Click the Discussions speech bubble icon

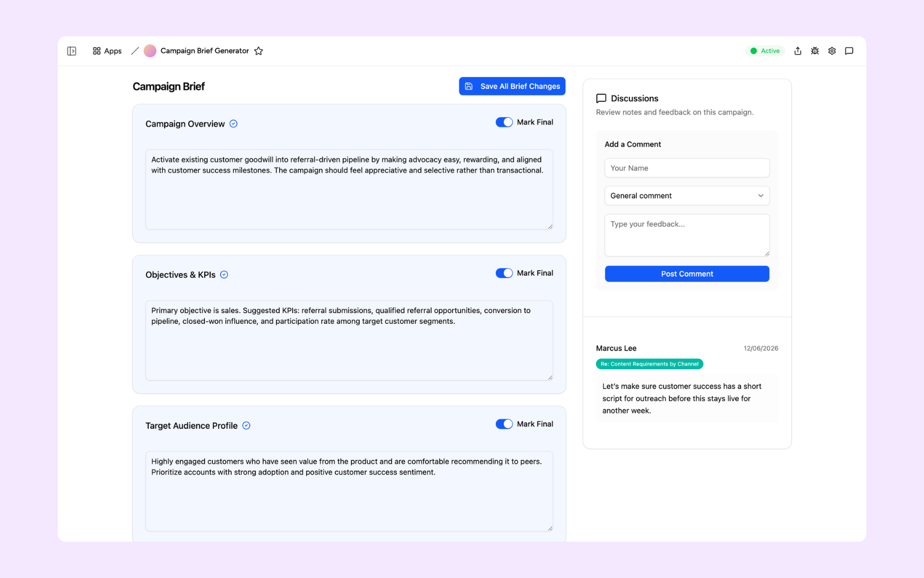601,98
